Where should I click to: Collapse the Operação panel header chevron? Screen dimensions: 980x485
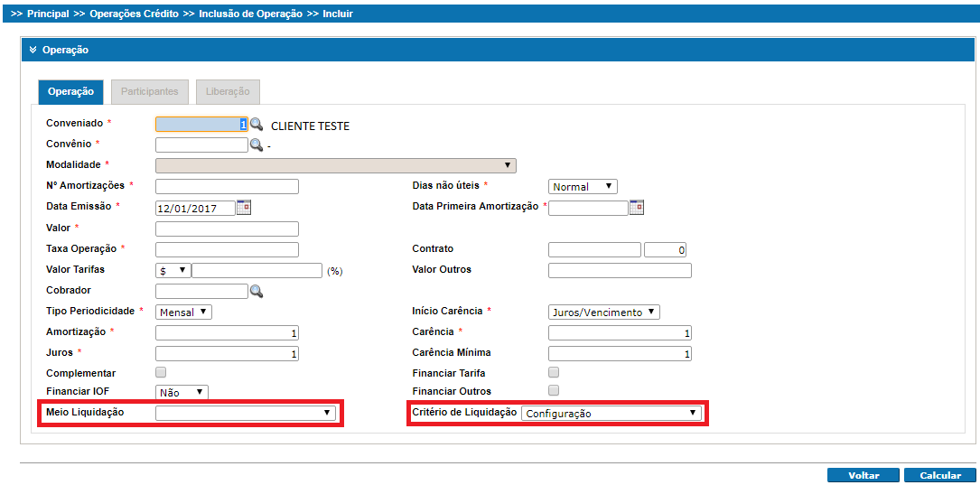pyautogui.click(x=33, y=51)
